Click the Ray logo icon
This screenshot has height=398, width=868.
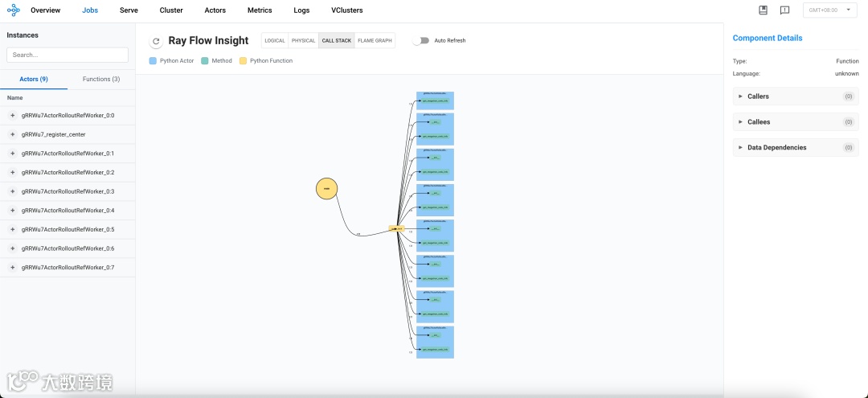14,10
